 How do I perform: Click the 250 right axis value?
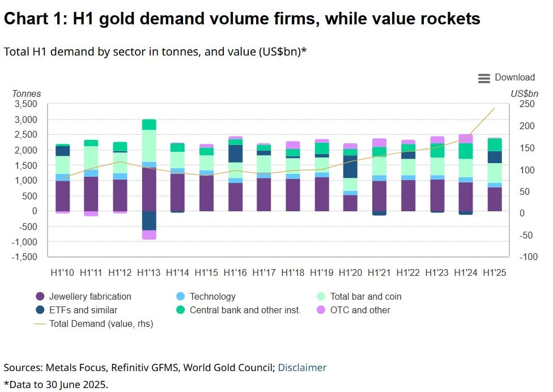(x=527, y=104)
